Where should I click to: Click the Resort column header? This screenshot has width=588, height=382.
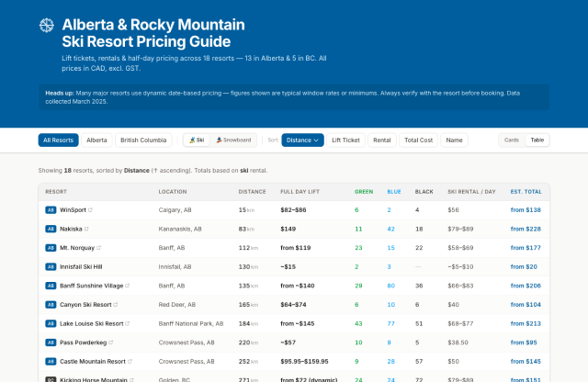[x=56, y=192]
